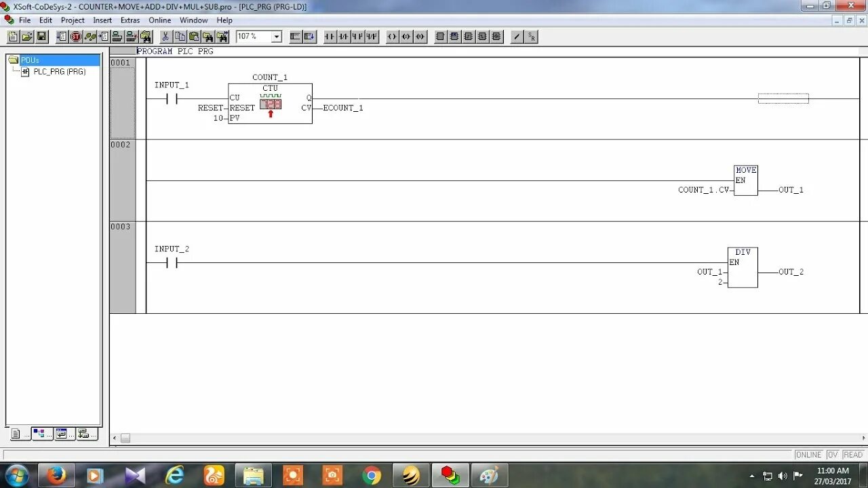The width and height of the screenshot is (868, 488).
Task: Select the MOVE block in network 0002
Action: click(x=746, y=180)
